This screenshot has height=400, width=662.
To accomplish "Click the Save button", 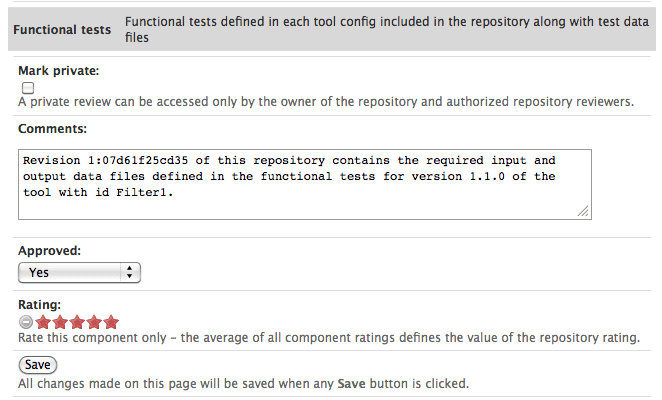I will pos(38,365).
